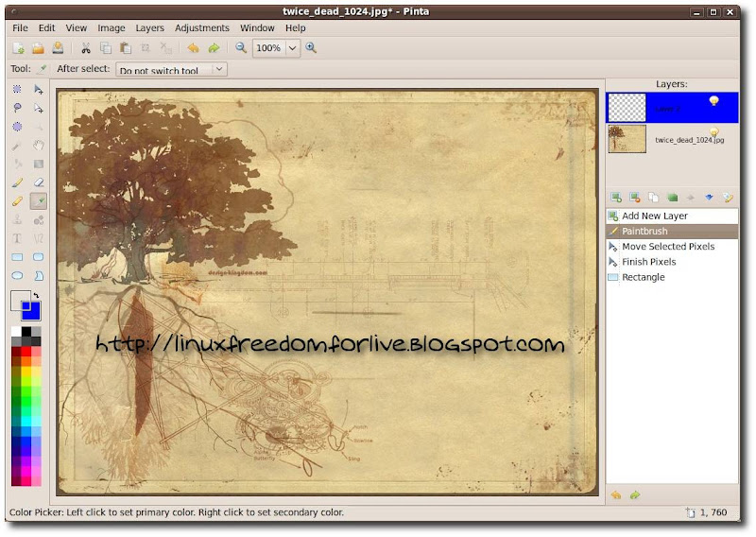Click the Finish Pixels history entry

tap(672, 262)
